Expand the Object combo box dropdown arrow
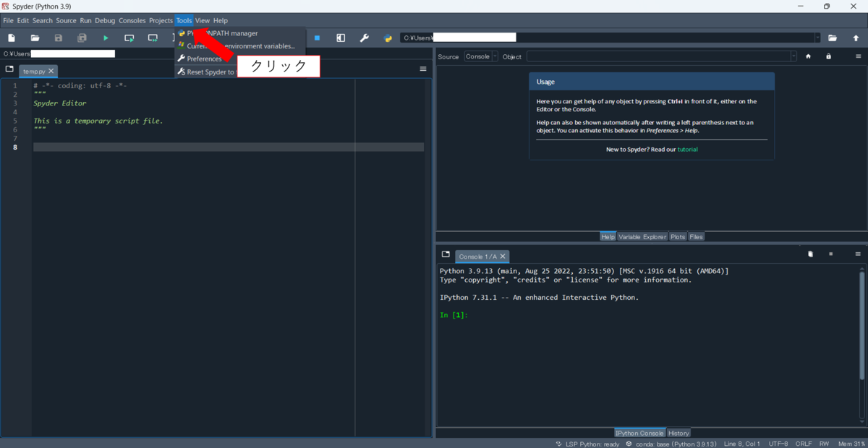Image resolution: width=868 pixels, height=448 pixels. (793, 56)
